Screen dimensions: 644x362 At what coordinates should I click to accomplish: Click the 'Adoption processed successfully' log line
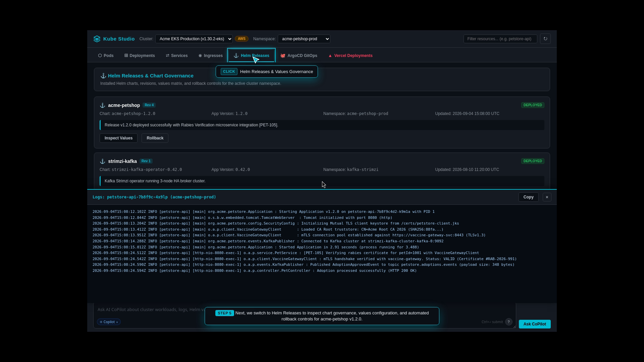click(255, 271)
